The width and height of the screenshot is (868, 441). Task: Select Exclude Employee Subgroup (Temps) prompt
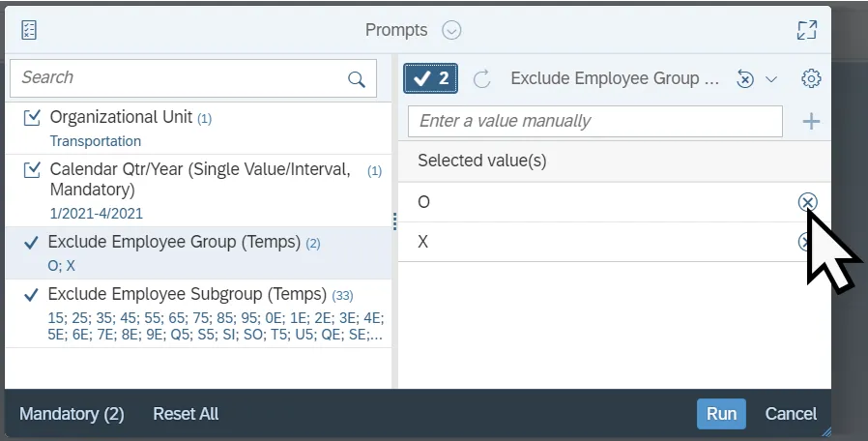pos(188,294)
